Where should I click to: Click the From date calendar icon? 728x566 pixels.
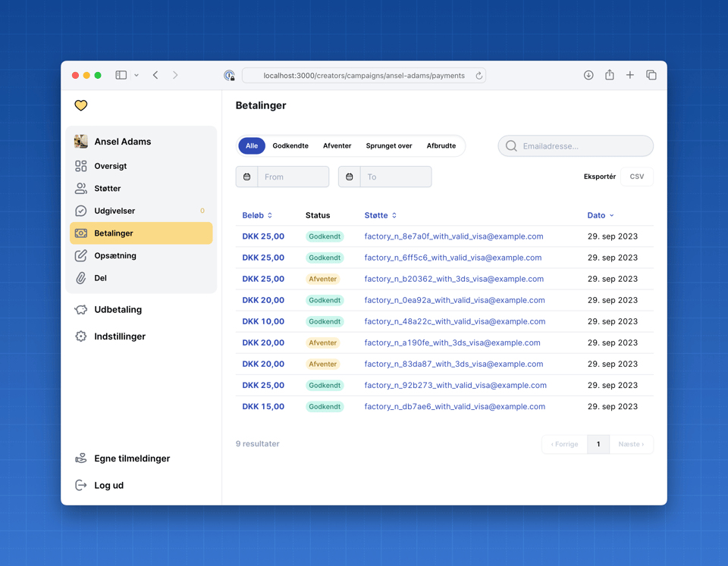point(247,177)
